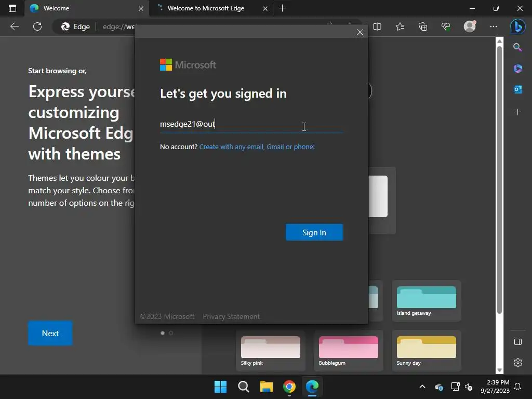
Task: Show hidden system tray icons
Action: [422, 387]
